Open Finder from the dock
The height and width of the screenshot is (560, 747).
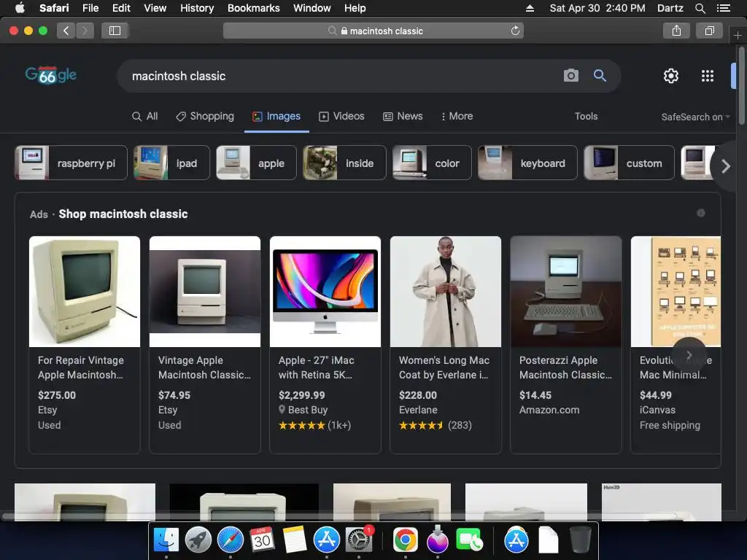[166, 540]
